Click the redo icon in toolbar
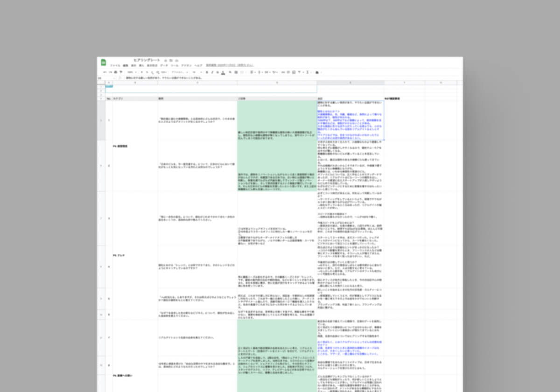The height and width of the screenshot is (392, 560). (110, 72)
